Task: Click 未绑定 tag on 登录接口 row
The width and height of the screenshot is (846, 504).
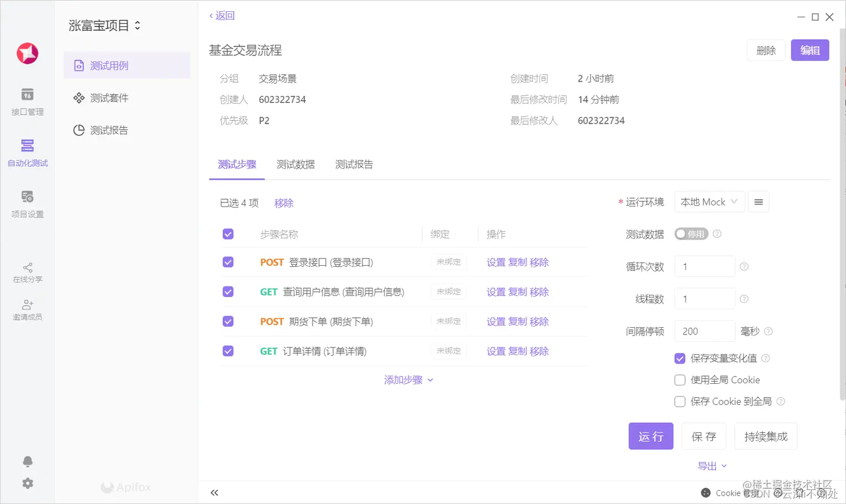Action: [x=449, y=262]
